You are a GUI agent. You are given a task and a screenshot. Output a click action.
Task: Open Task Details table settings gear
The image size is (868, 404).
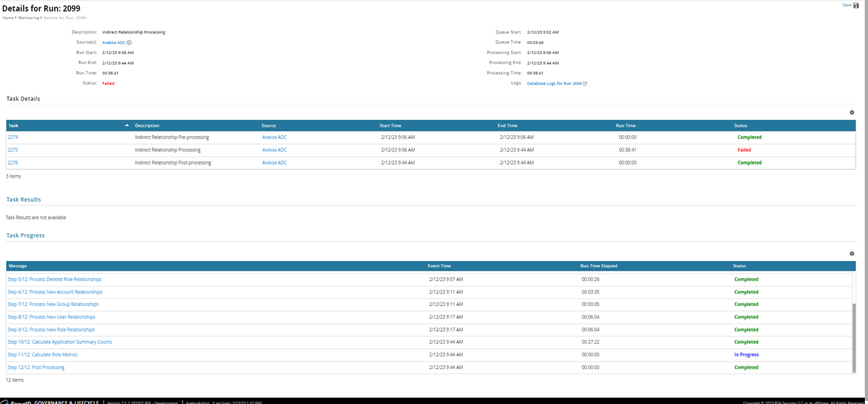click(x=852, y=113)
